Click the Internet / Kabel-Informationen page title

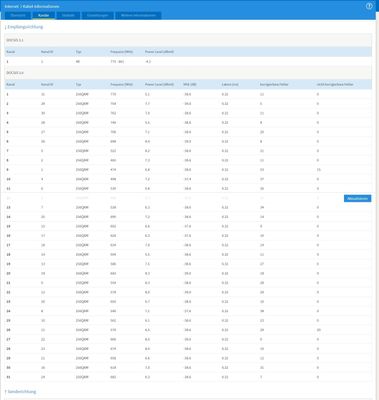[x=32, y=6]
